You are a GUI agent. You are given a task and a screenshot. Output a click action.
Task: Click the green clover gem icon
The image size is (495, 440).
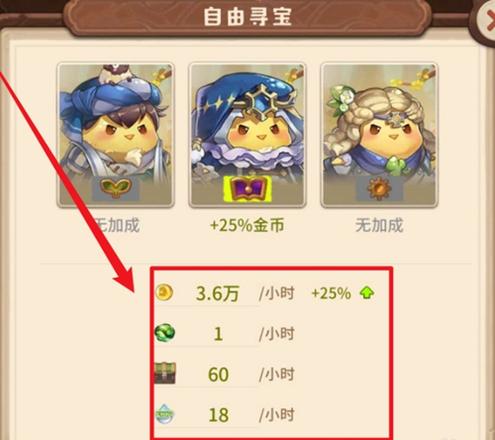165,333
